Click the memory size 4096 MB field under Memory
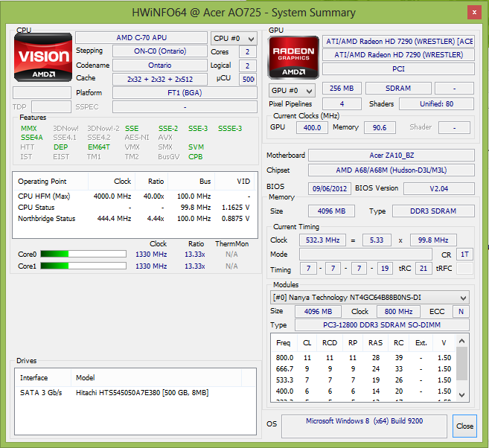489x448 pixels. coord(331,211)
